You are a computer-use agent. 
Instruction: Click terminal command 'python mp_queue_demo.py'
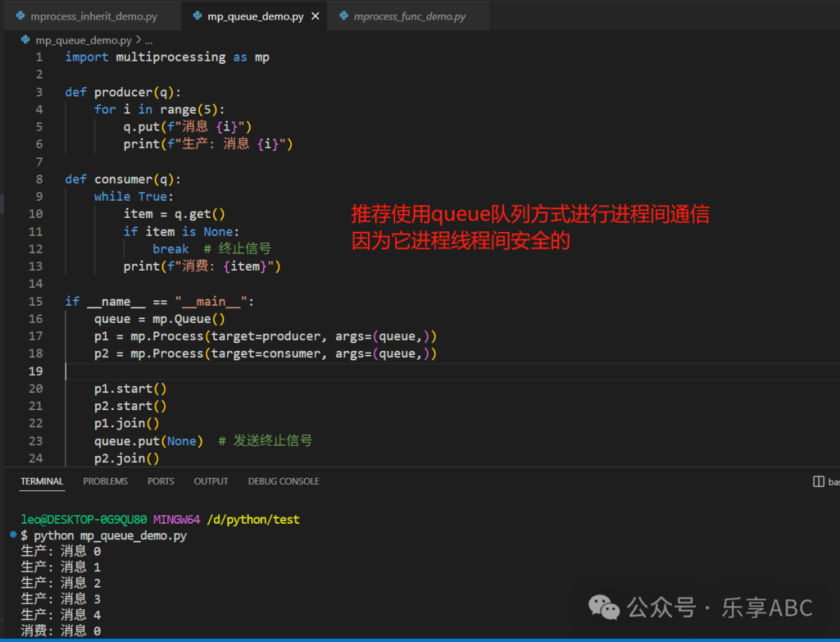tap(110, 535)
